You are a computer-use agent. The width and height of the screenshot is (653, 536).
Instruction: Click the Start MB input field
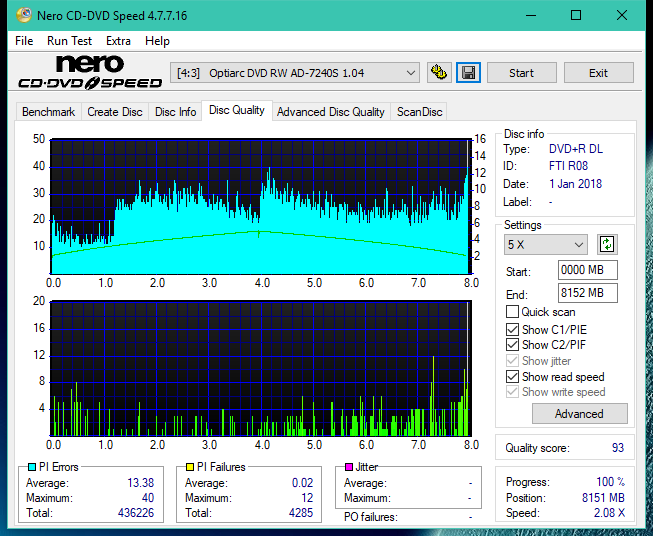[587, 270]
